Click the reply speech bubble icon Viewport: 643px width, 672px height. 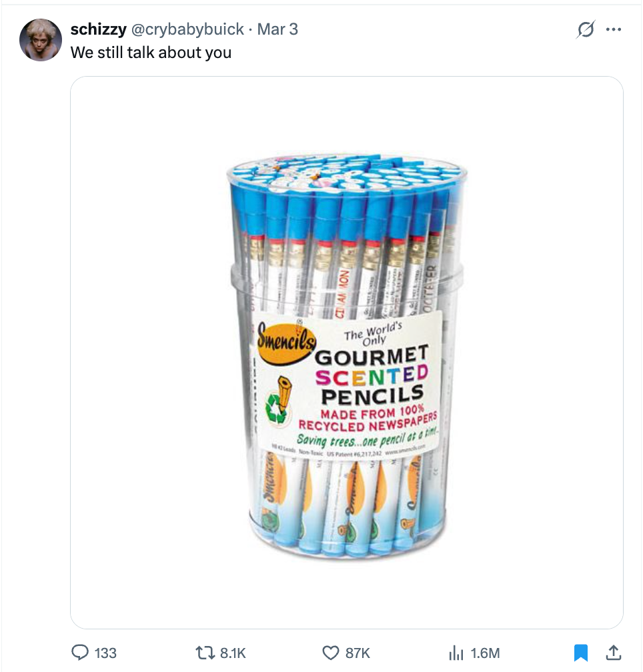(81, 653)
